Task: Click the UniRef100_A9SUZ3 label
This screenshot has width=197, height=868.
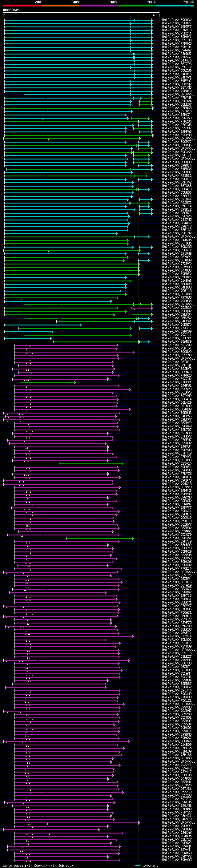Action: [177, 203]
